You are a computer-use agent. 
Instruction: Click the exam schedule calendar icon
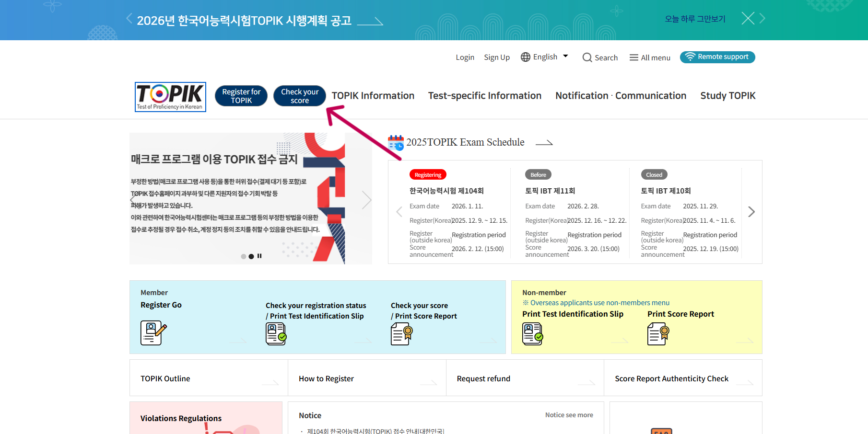tap(396, 143)
